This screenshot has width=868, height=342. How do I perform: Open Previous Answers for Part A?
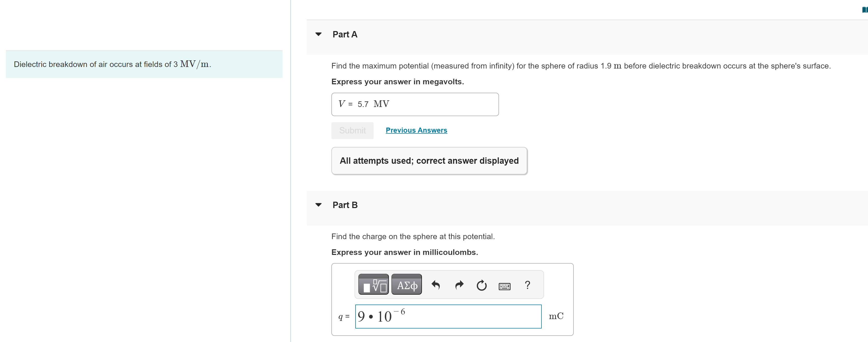416,130
